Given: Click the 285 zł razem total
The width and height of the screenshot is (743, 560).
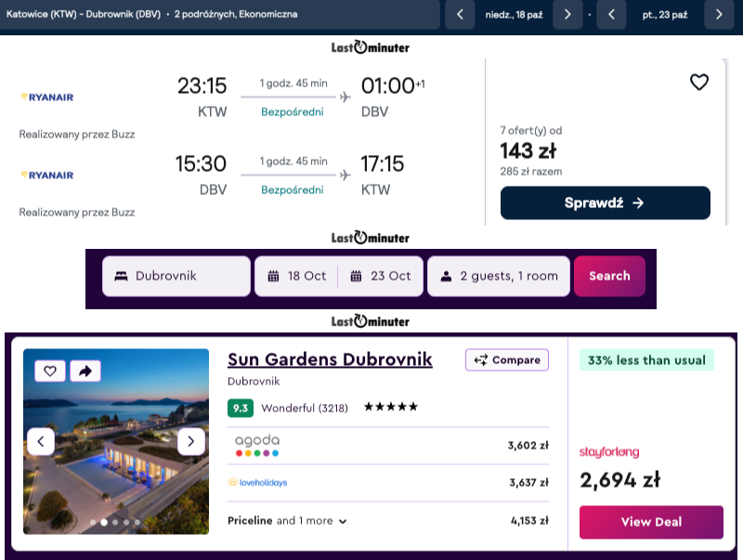Looking at the screenshot, I should click(x=531, y=172).
